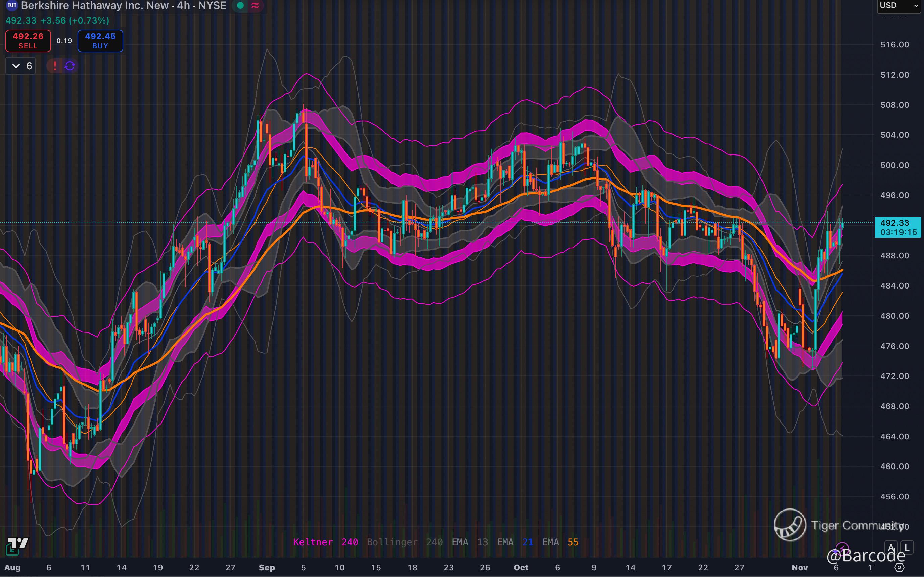Open the USD currency dropdown

pos(898,6)
